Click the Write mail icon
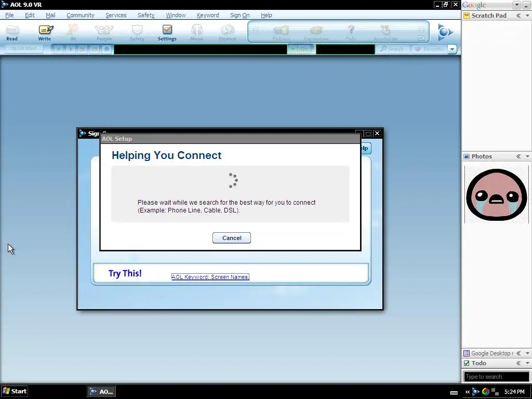Image resolution: width=532 pixels, height=399 pixels. tap(45, 33)
